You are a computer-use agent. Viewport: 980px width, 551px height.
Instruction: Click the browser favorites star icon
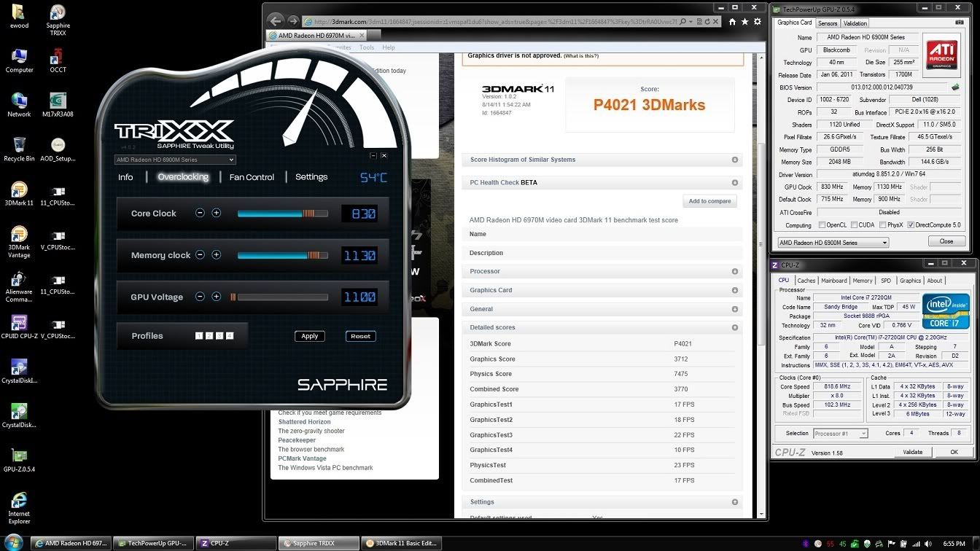point(746,22)
